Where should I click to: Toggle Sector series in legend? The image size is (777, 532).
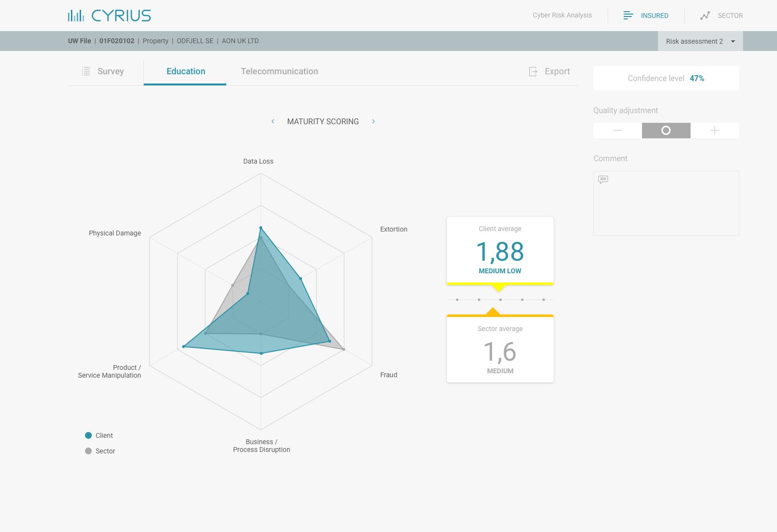100,451
